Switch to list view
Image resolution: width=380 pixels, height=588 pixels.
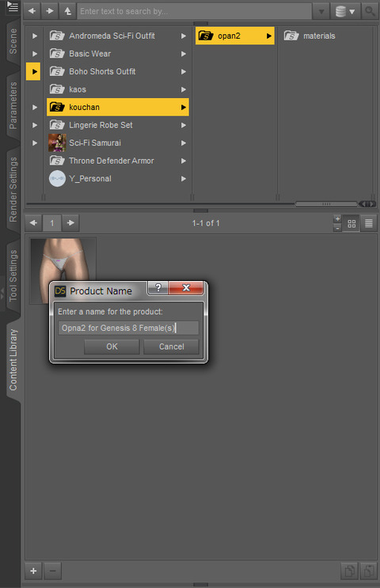[x=369, y=223]
